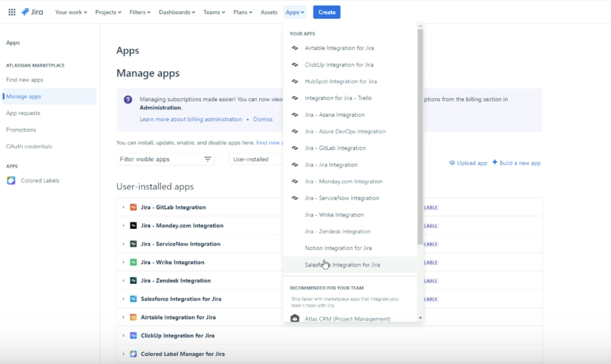This screenshot has width=611, height=364.
Task: Click the Upload app cloud icon
Action: tap(452, 163)
